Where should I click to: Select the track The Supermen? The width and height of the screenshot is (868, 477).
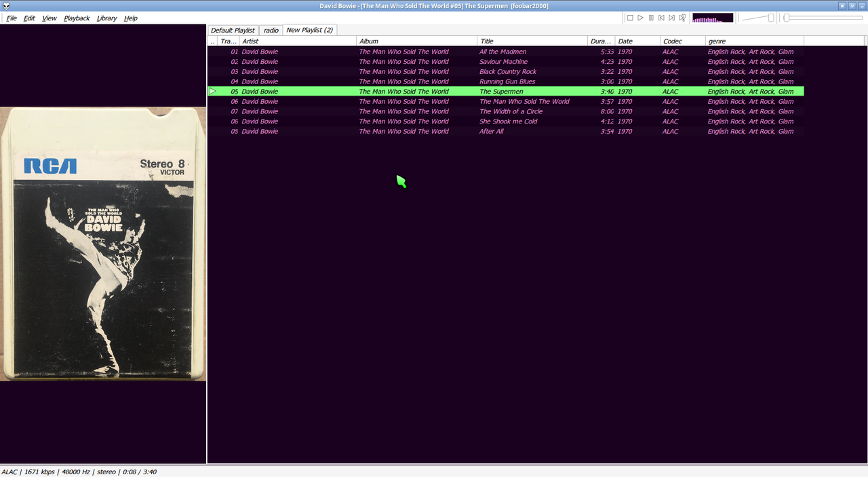501,92
